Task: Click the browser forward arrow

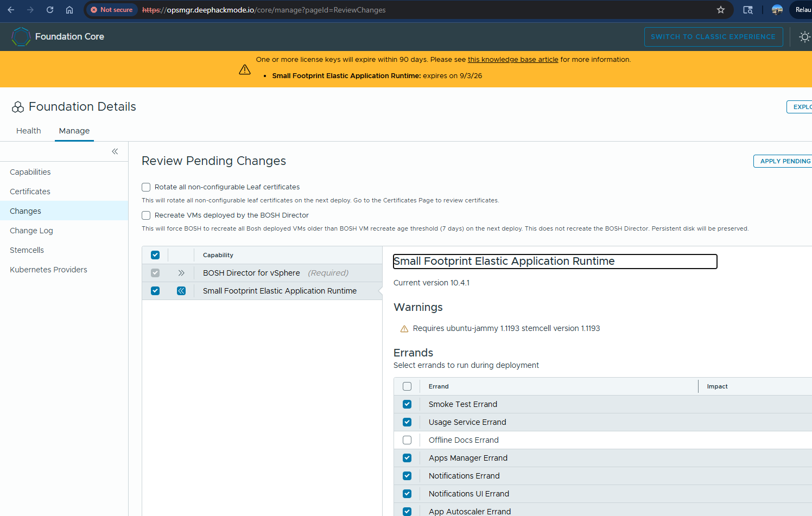Action: 30,10
